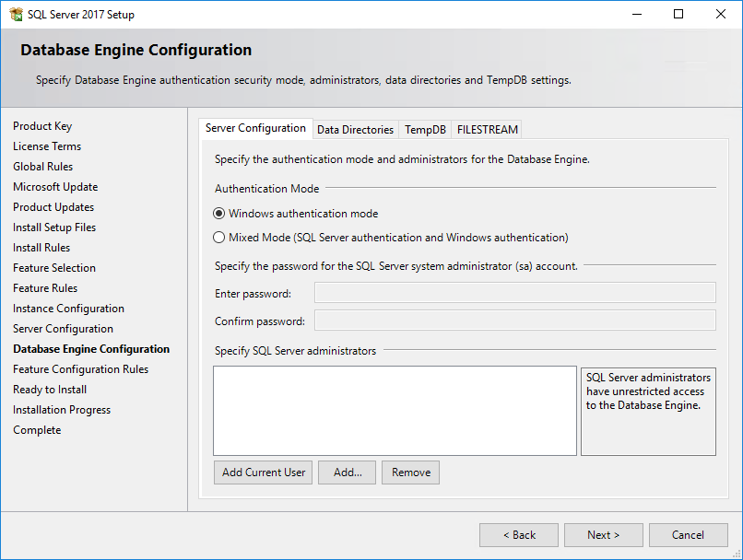Click the Add Current User button
The height and width of the screenshot is (560, 743).
click(x=263, y=472)
